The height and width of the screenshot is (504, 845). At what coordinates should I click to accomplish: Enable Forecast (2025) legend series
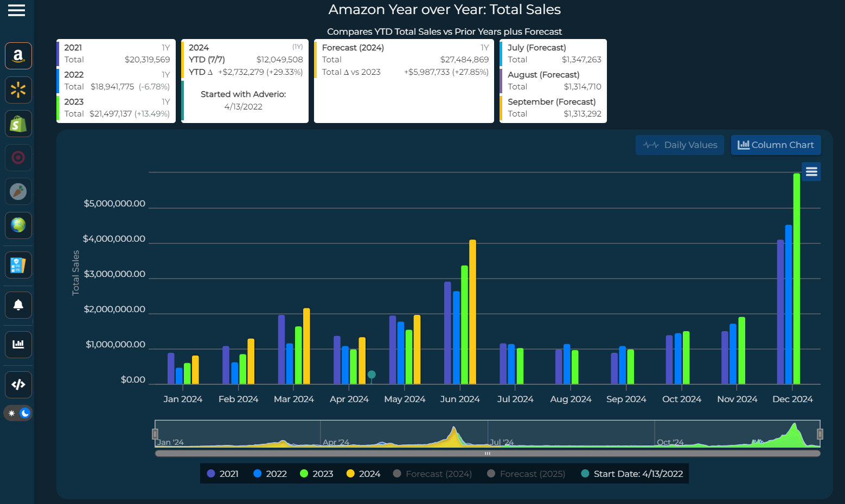tap(526, 474)
